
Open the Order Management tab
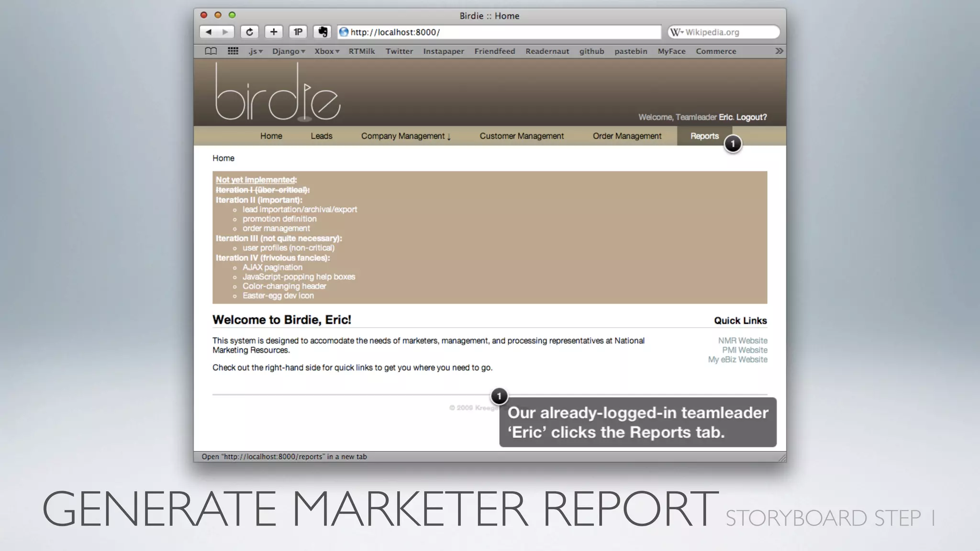click(x=627, y=136)
